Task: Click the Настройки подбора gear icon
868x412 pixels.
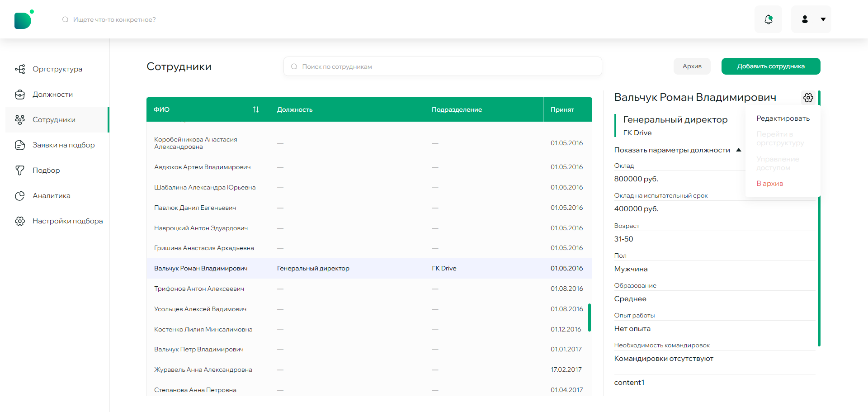Action: coord(20,221)
